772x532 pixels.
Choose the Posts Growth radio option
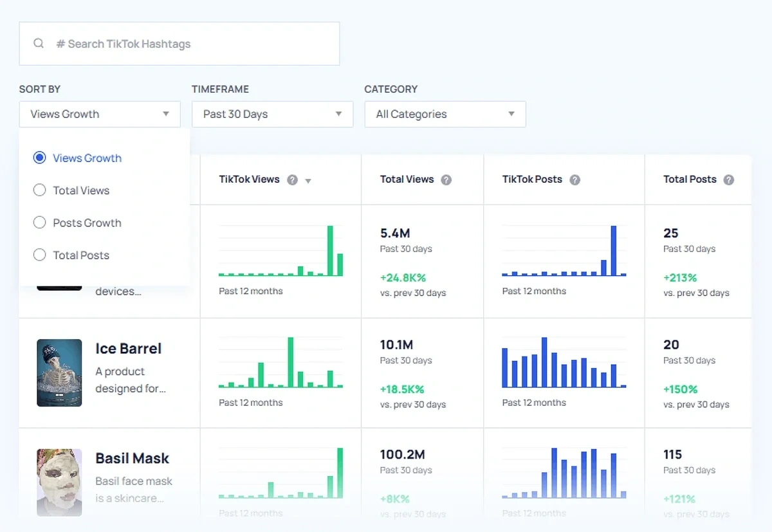coord(40,223)
